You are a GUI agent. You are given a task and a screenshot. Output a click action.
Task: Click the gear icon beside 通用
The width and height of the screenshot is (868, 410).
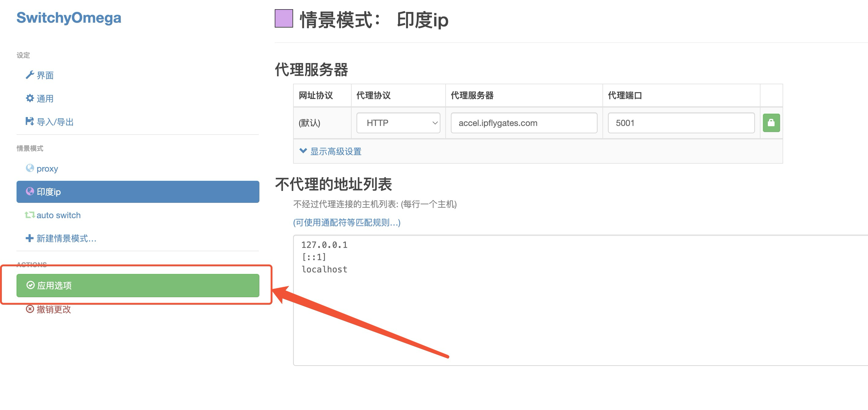[30, 98]
